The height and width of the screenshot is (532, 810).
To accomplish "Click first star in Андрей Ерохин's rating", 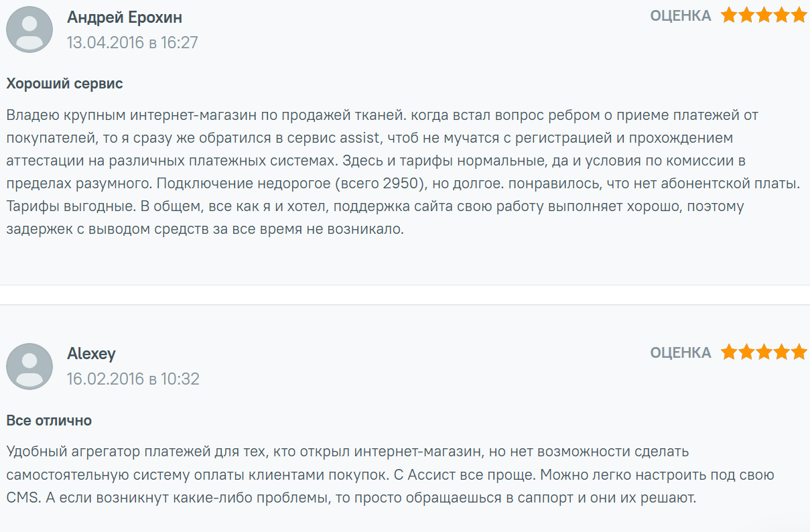I will click(x=729, y=15).
